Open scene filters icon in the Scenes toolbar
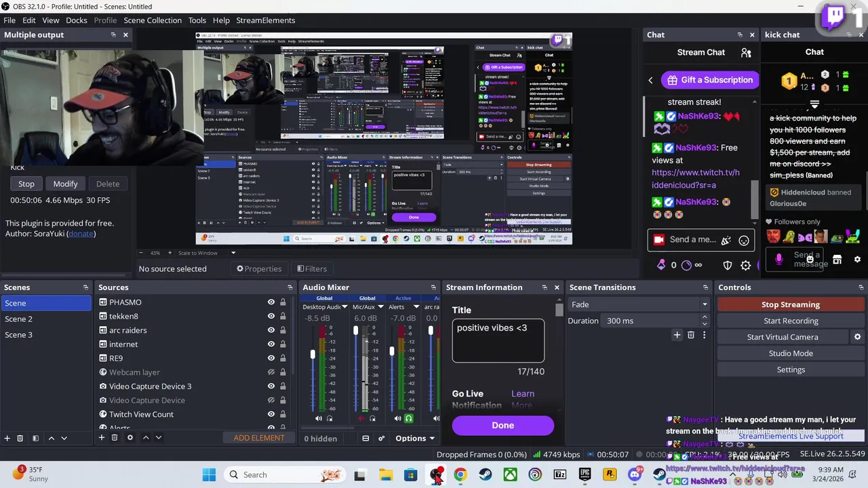Viewport: 868px width, 488px height. point(35,438)
